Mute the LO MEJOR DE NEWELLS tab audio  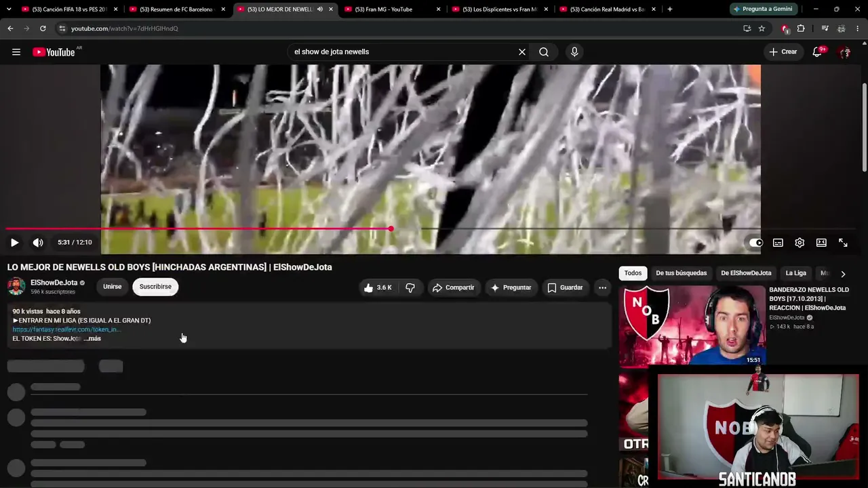tap(319, 9)
